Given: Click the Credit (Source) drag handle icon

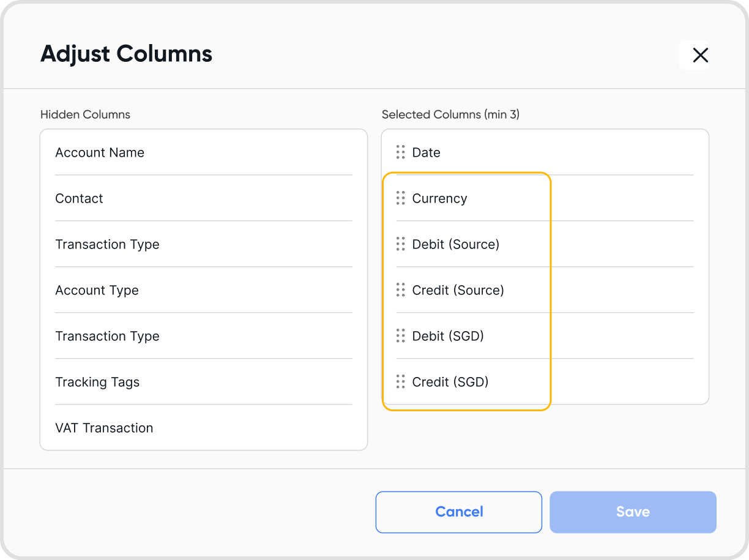Looking at the screenshot, I should pos(401,290).
